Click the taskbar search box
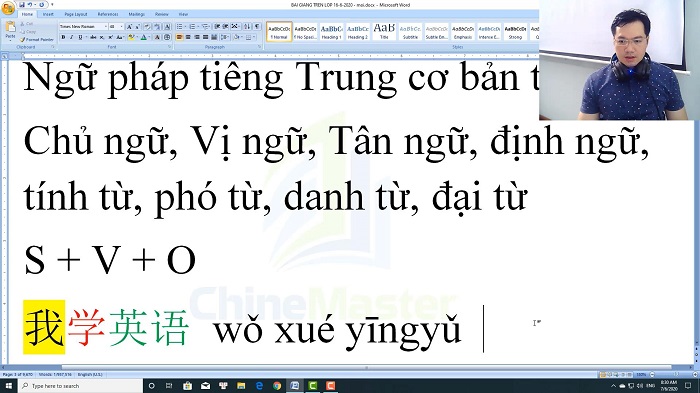 pyautogui.click(x=80, y=386)
